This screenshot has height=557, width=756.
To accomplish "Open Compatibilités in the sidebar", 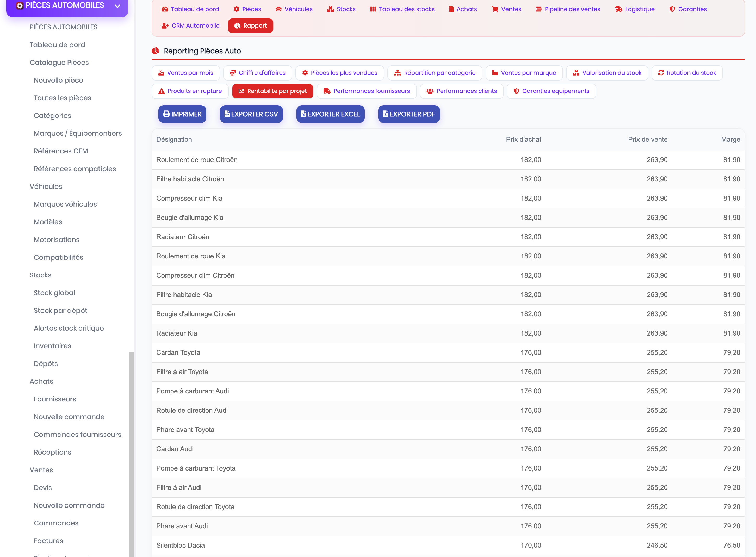I will coord(58,257).
